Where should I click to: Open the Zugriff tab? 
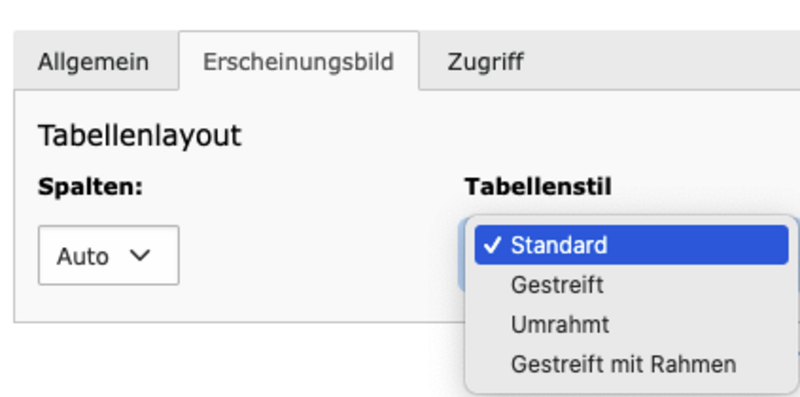point(485,62)
